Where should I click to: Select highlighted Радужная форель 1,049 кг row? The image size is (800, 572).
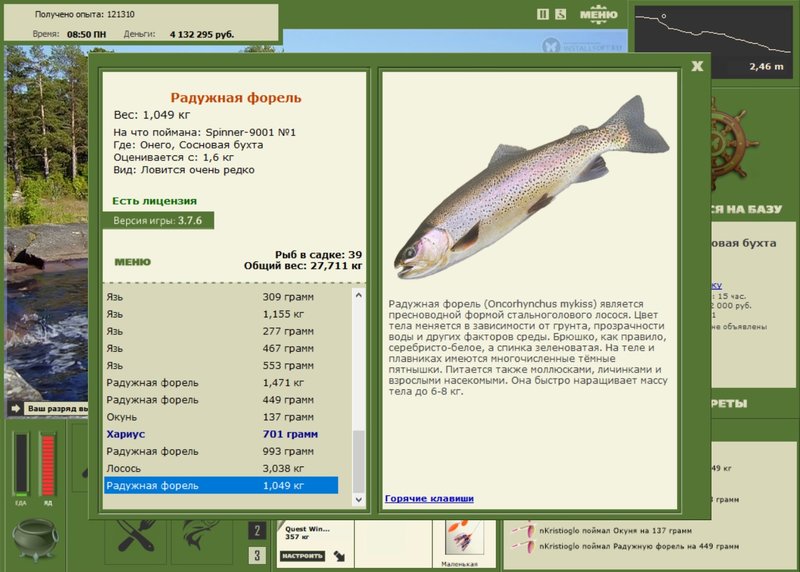pos(221,485)
